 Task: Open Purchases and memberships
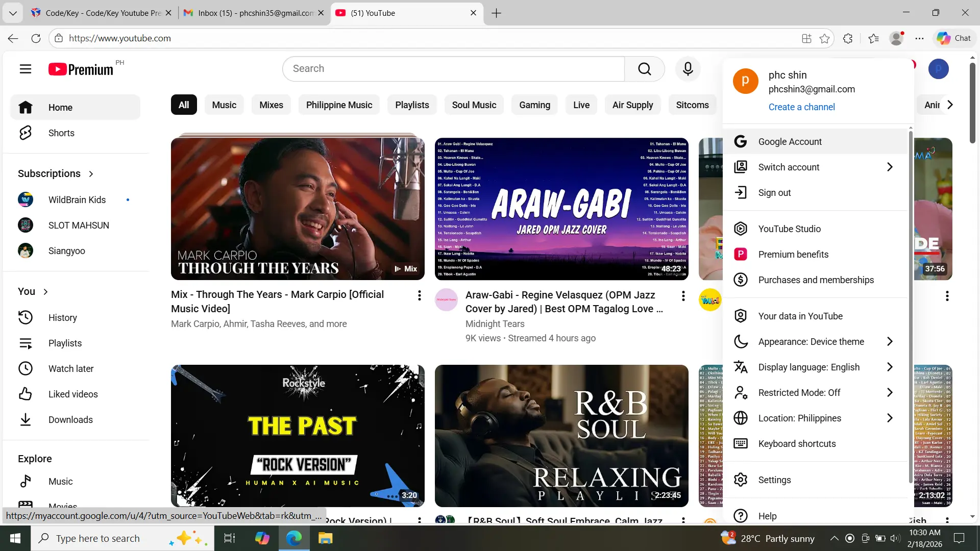click(x=815, y=280)
